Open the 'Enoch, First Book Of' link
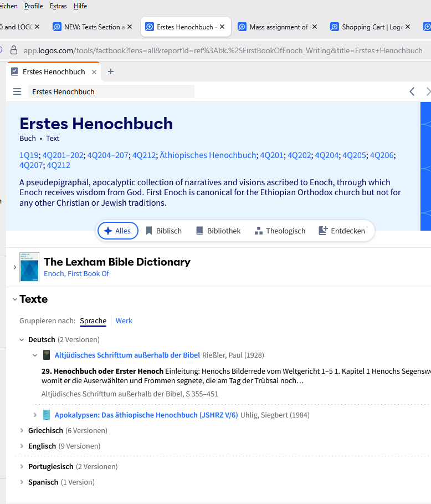The height and width of the screenshot is (504, 431). [x=76, y=273]
